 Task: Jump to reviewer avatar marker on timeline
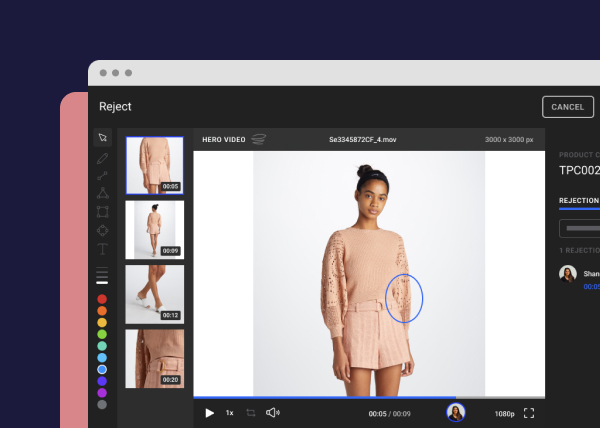456,413
